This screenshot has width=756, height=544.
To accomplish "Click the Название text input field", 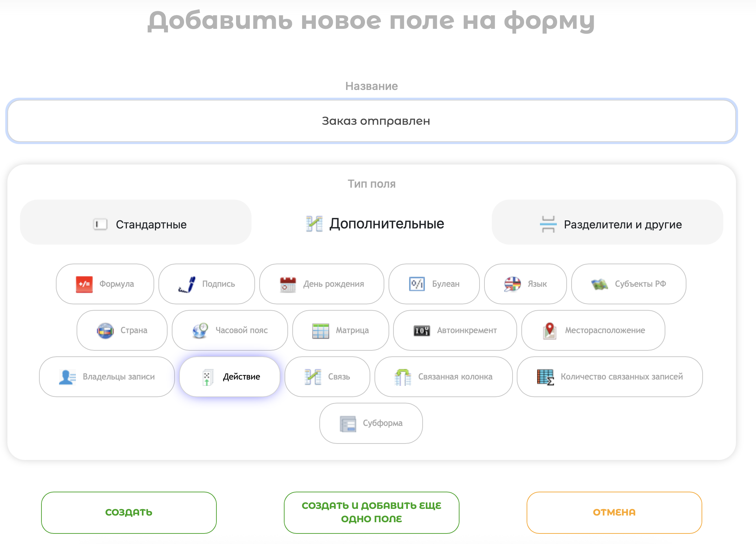I will click(x=372, y=121).
